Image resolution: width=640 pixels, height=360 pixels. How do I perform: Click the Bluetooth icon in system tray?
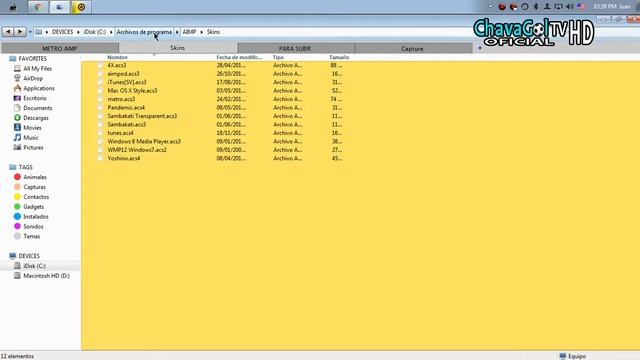536,7
